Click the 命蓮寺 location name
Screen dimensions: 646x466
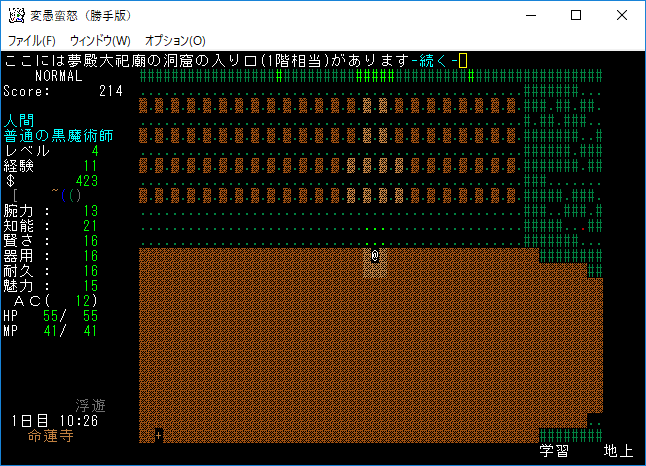[x=50, y=435]
